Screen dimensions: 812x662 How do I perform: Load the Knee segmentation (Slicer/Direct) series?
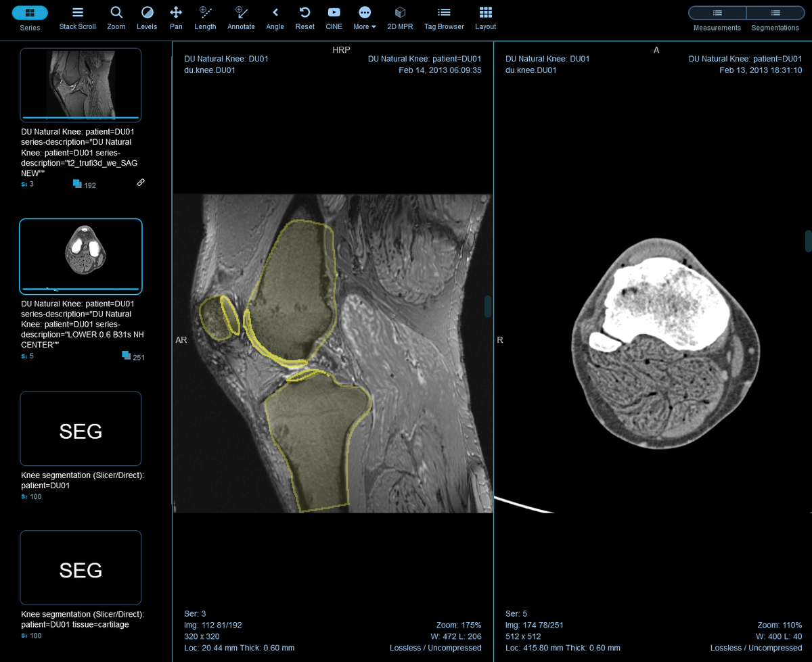[81, 428]
